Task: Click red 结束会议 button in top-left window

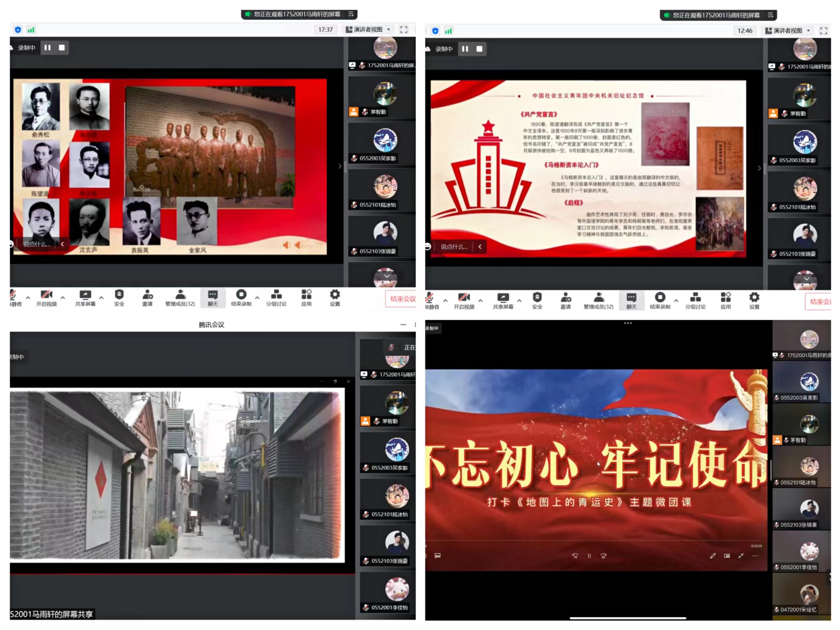Action: pyautogui.click(x=402, y=299)
